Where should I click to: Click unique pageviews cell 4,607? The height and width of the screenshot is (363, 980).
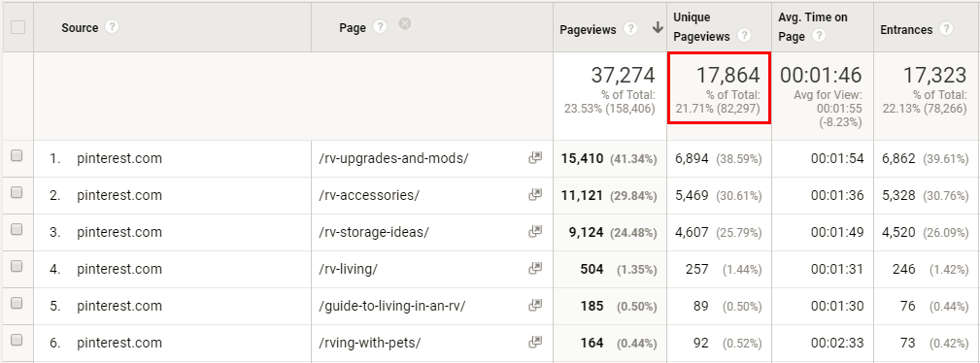pos(692,232)
